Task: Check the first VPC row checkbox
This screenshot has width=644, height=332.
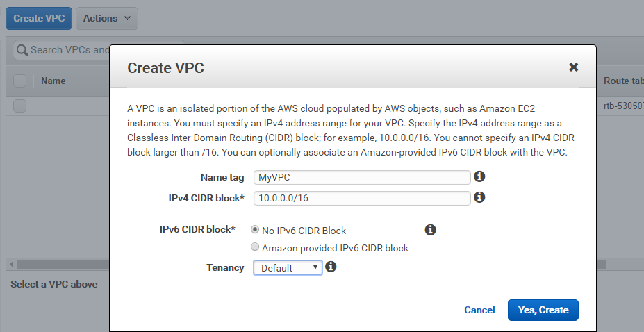Action: coord(19,106)
